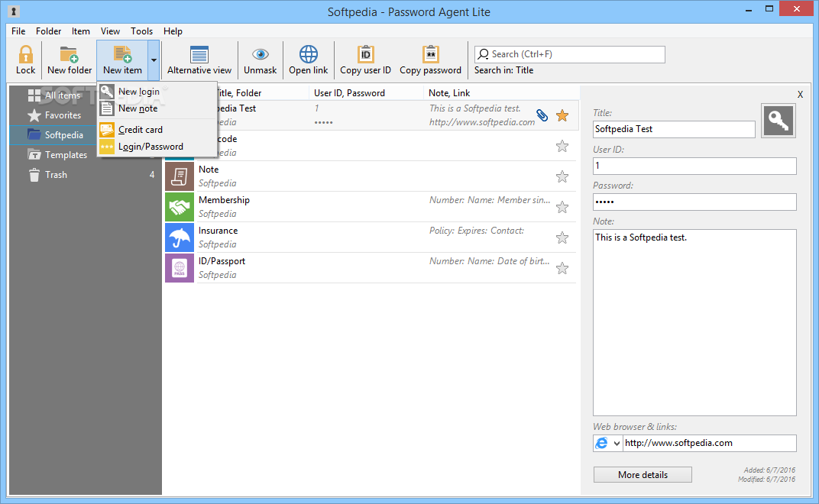Viewport: 819px width, 504px height.
Task: Click Search in: Title label
Action: coord(503,70)
